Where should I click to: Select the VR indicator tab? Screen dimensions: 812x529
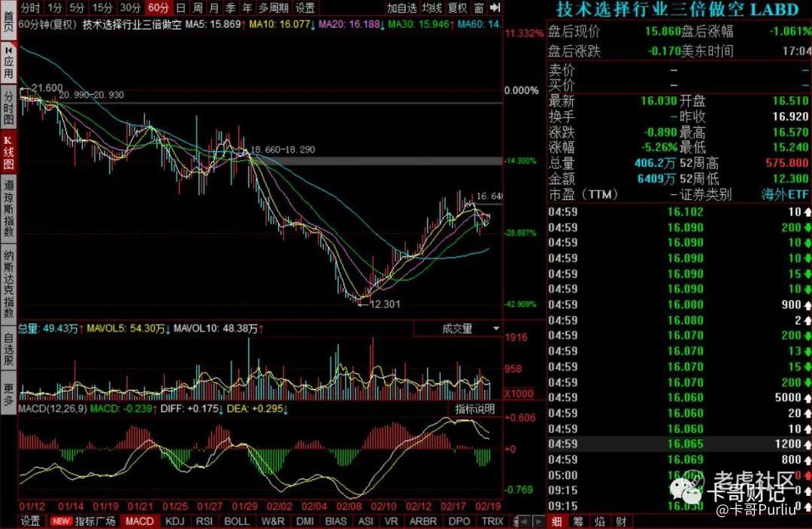tap(392, 521)
